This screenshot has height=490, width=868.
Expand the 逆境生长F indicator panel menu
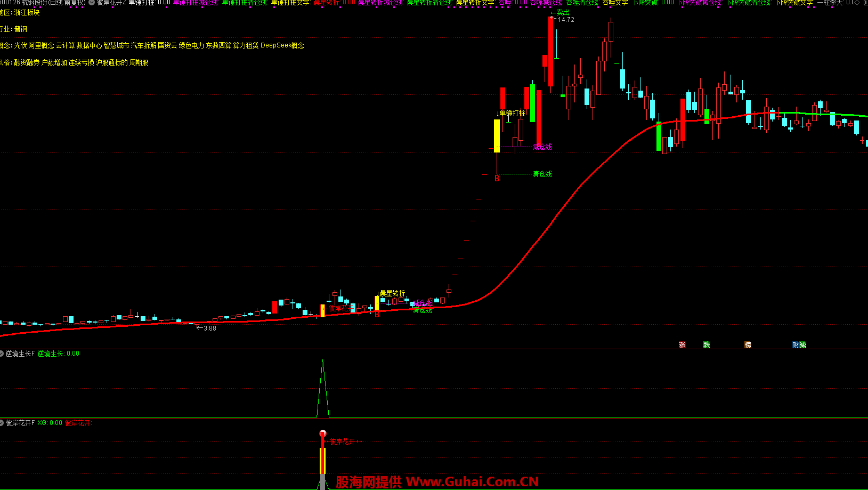click(x=2, y=354)
